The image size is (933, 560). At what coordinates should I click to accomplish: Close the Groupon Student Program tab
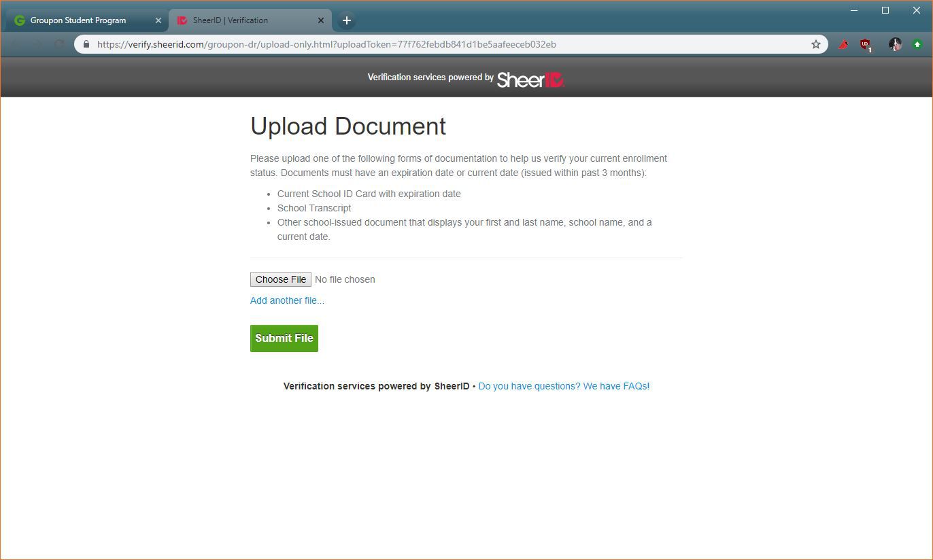click(x=158, y=20)
